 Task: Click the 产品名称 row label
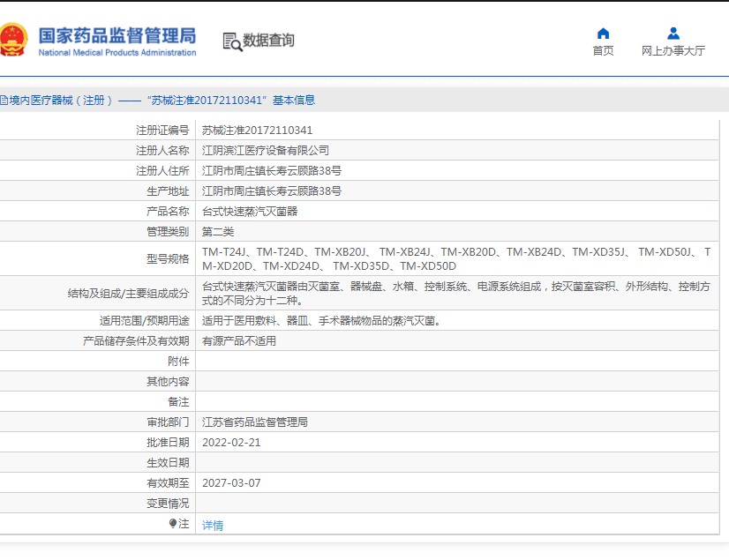coord(168,212)
